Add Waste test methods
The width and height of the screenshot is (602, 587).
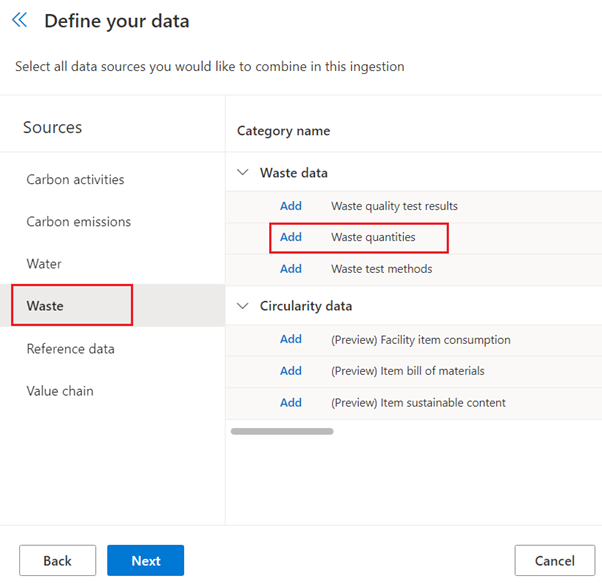tap(291, 269)
